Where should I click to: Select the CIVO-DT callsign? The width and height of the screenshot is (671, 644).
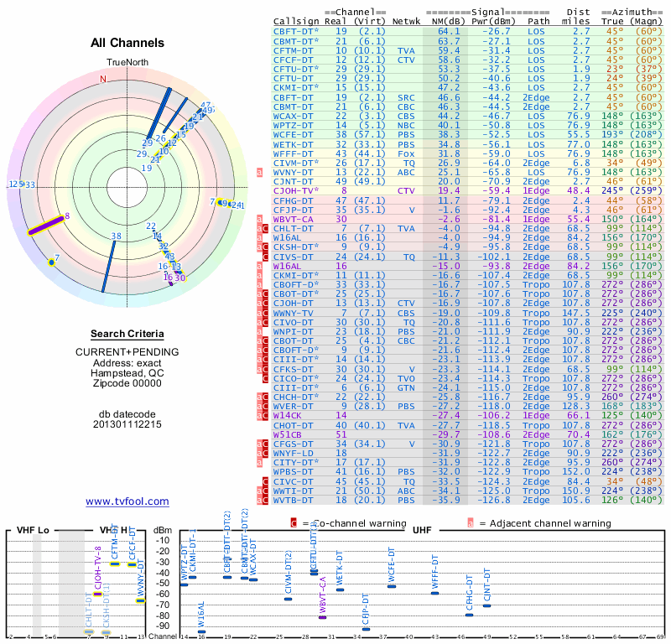click(294, 322)
